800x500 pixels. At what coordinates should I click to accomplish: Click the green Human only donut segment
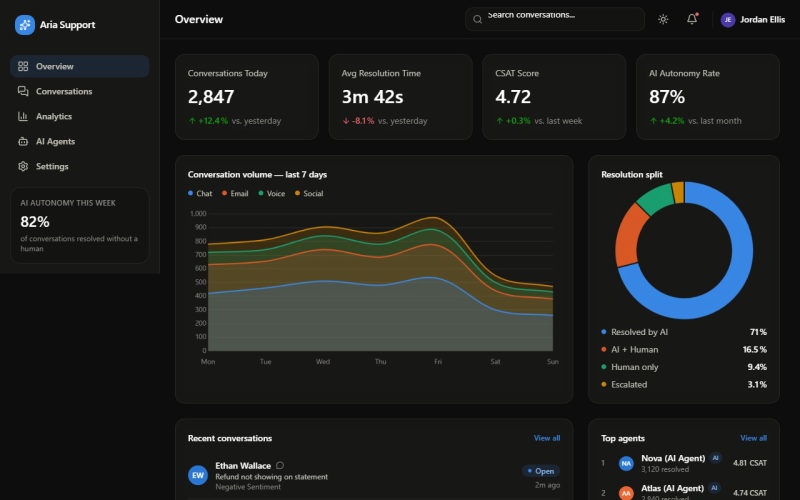click(x=655, y=198)
